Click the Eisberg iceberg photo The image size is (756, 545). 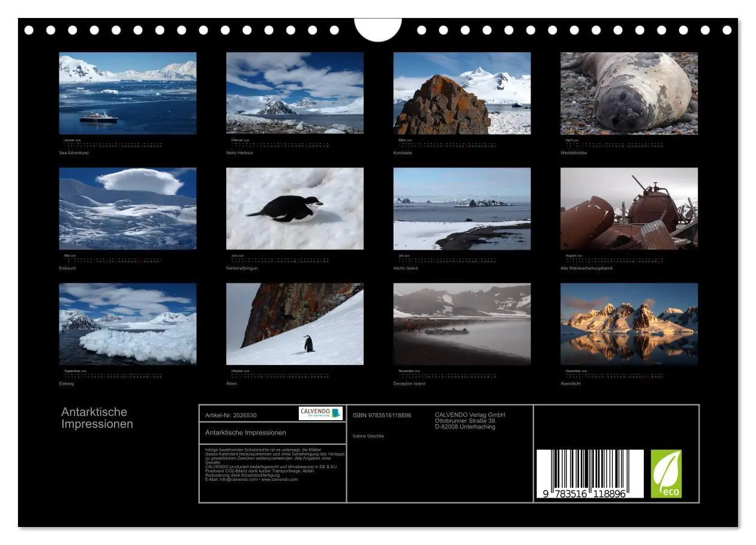tap(128, 324)
